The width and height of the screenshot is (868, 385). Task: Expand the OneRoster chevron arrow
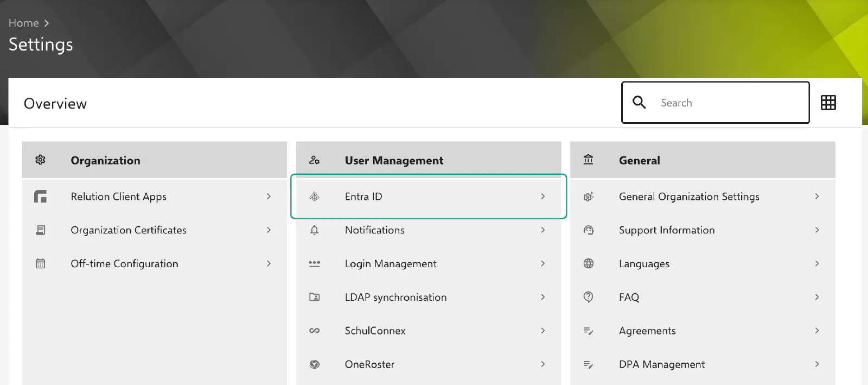[543, 364]
